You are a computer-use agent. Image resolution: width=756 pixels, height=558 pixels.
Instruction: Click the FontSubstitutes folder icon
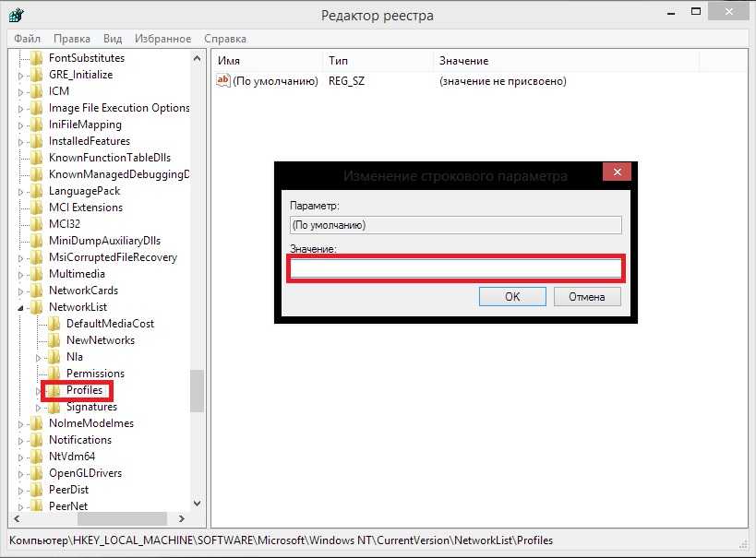pyautogui.click(x=37, y=58)
